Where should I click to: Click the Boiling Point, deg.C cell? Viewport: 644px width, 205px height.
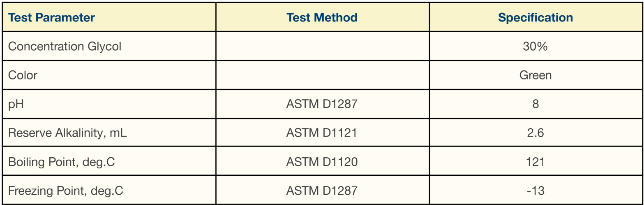click(109, 162)
